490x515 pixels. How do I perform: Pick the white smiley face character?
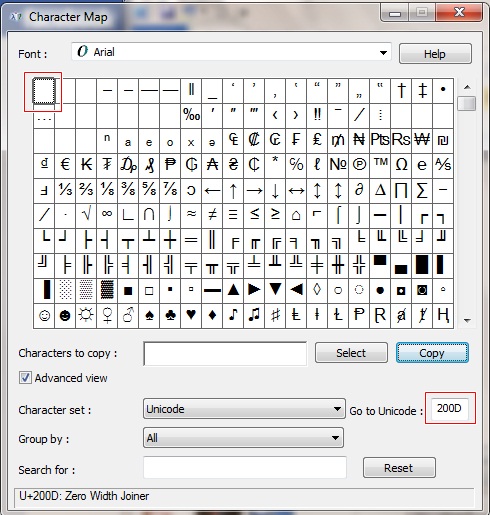coord(44,315)
